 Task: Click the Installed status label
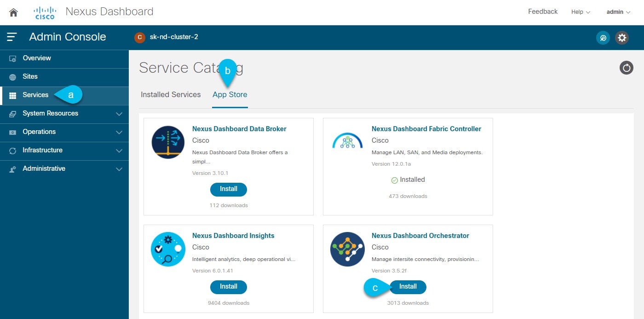[413, 180]
